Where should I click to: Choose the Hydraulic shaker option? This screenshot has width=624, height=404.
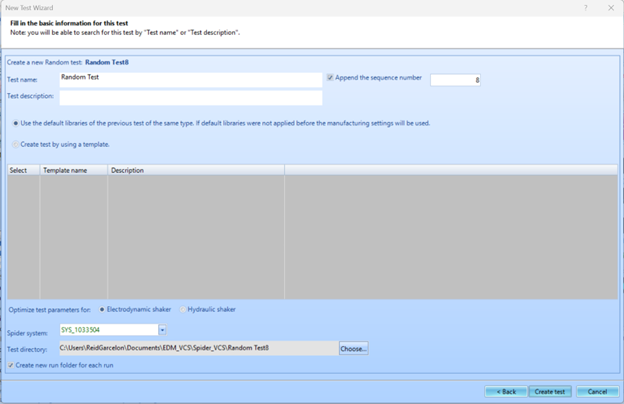[x=182, y=309]
